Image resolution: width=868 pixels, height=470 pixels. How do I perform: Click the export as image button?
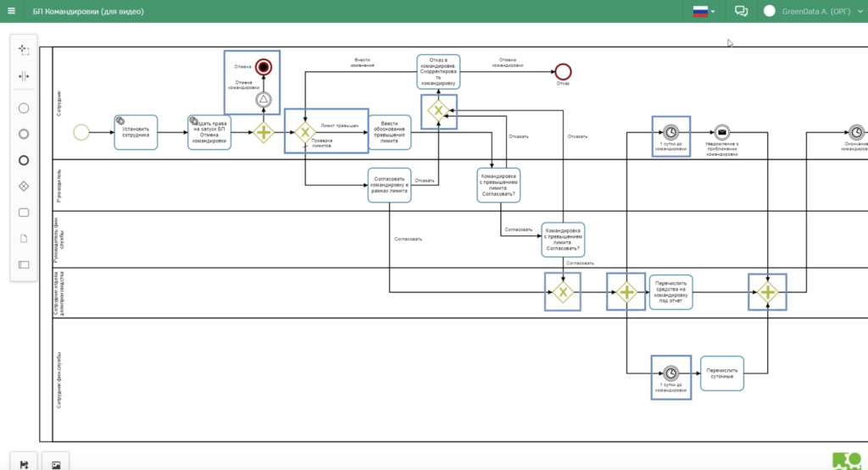click(56, 465)
